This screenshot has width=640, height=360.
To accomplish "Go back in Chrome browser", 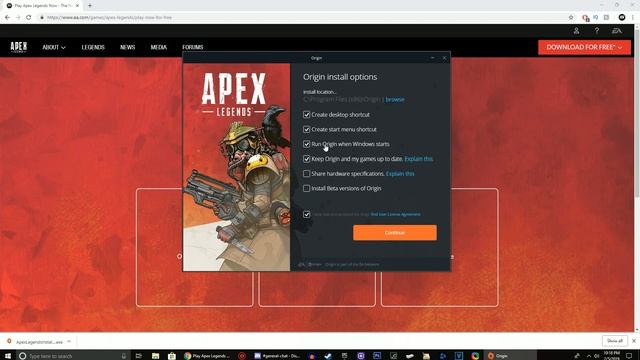I will (x=7, y=18).
